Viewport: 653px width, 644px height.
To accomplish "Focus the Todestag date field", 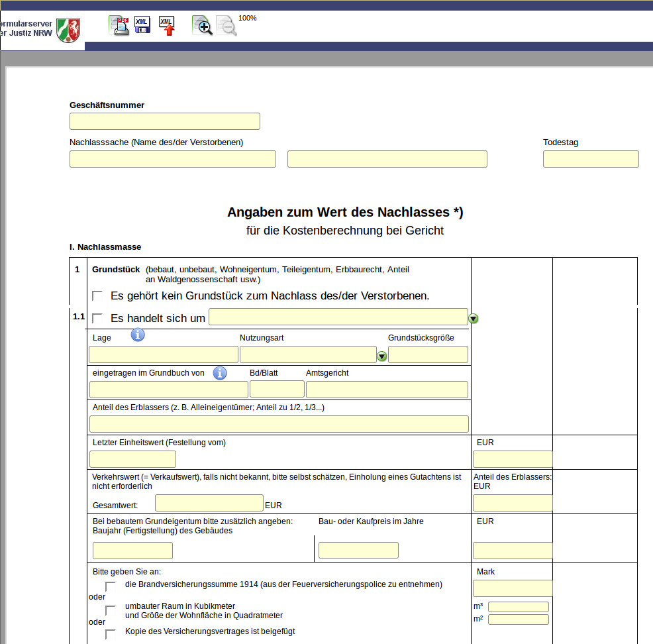I will pyautogui.click(x=590, y=159).
